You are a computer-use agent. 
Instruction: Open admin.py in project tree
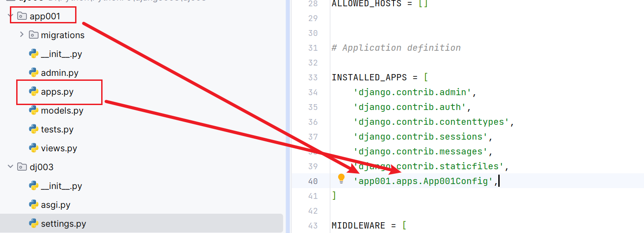click(x=59, y=73)
